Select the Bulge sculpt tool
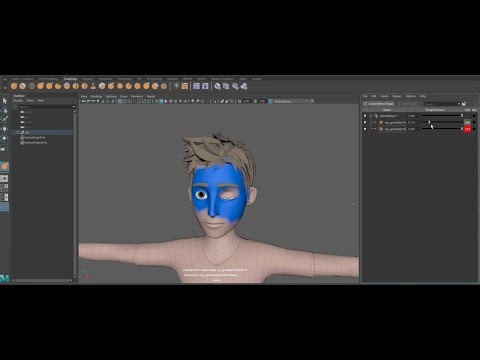480x360 pixels. 146,86
